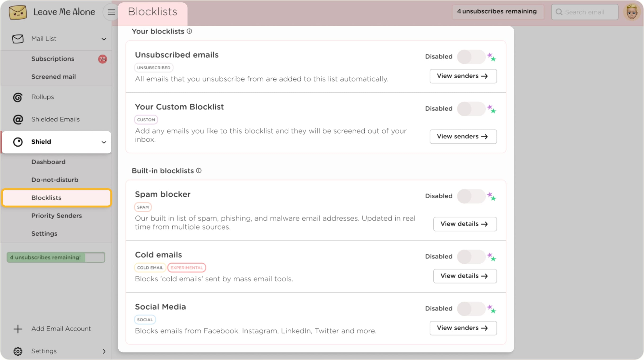
Task: View details of the Cold emails blocklist
Action: coord(465,276)
